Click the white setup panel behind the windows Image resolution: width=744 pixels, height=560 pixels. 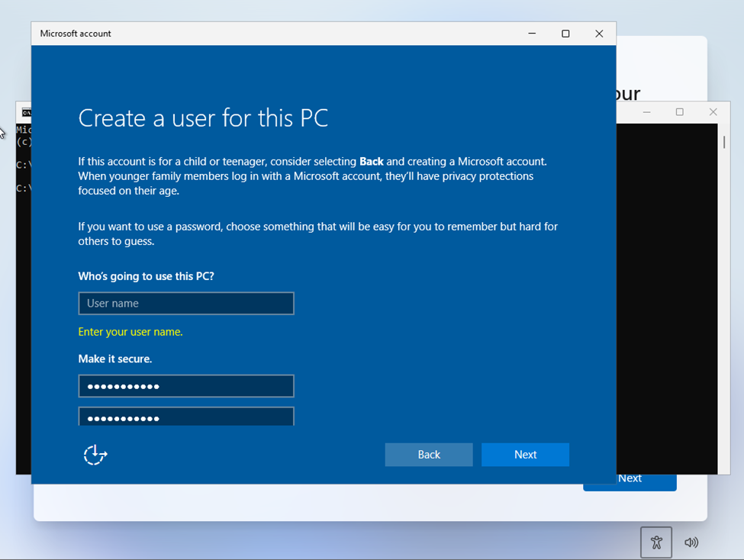pyautogui.click(x=305, y=504)
